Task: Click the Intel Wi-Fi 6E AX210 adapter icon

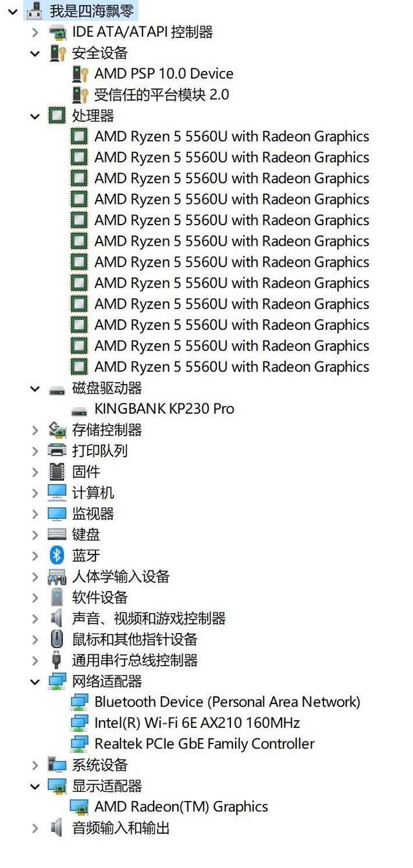Action: click(79, 723)
